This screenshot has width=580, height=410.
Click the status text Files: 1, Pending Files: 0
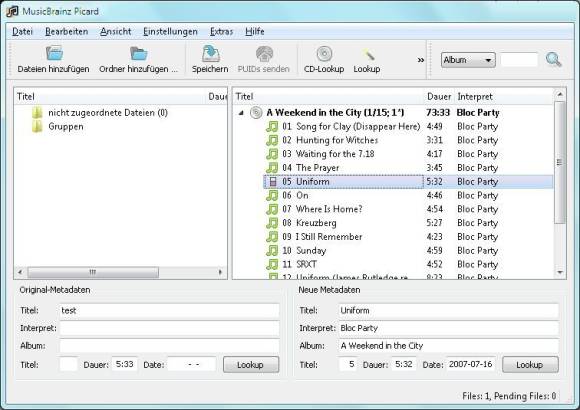click(x=509, y=396)
